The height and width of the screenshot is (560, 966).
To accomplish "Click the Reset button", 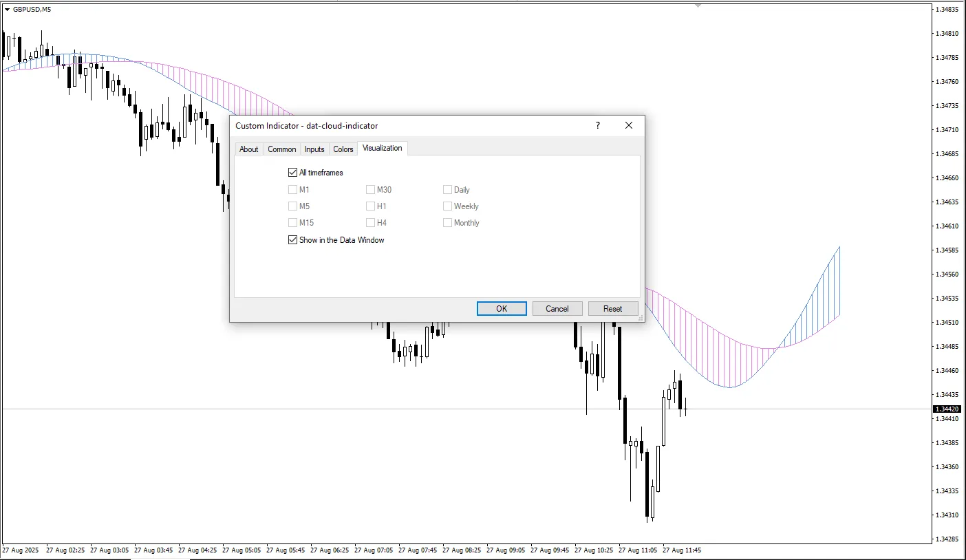I will tap(613, 308).
